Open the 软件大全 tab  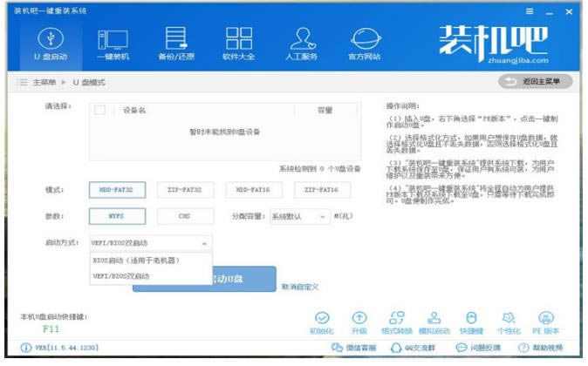click(x=239, y=44)
